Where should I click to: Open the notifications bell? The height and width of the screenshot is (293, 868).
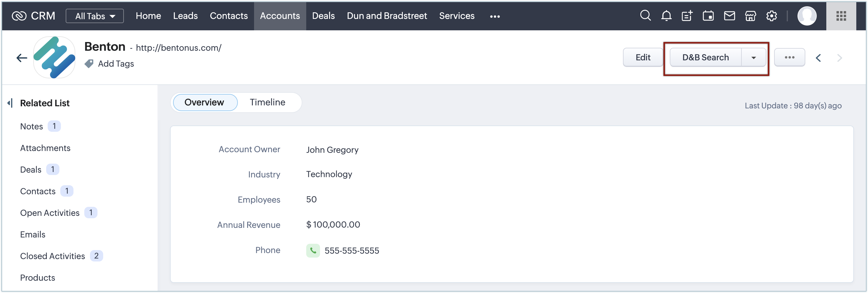click(666, 16)
